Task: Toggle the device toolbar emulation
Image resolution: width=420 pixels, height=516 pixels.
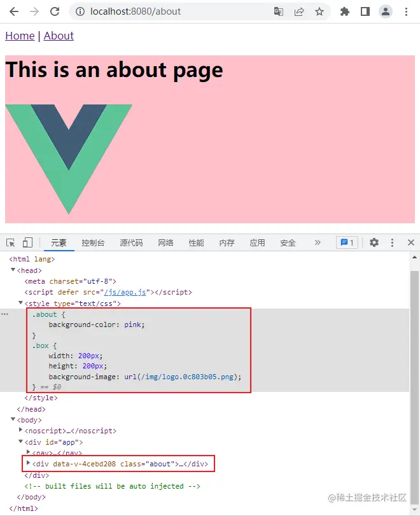Action: 27,243
